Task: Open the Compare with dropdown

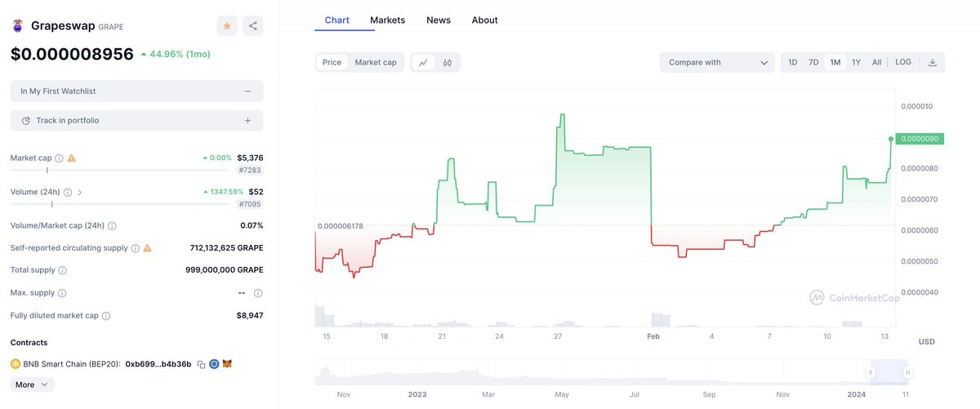Action: [x=717, y=62]
